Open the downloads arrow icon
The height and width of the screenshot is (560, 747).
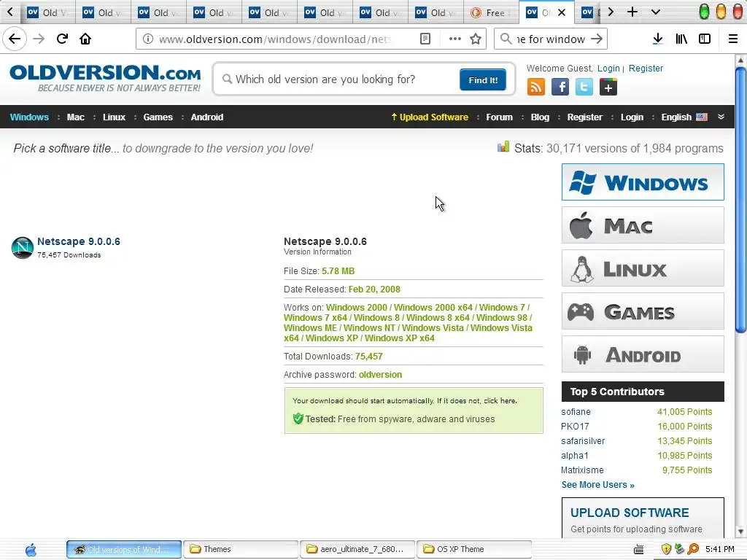(x=658, y=39)
